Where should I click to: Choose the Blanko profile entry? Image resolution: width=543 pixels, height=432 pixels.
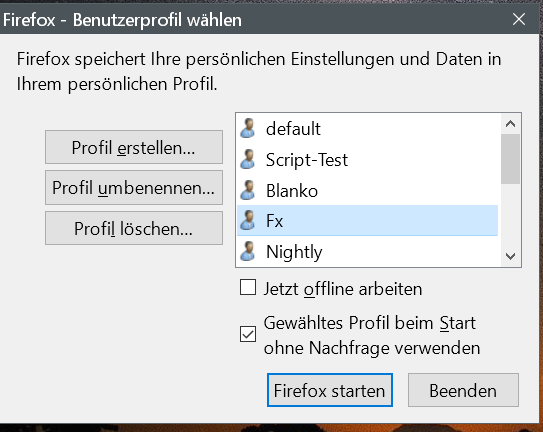coord(367,190)
